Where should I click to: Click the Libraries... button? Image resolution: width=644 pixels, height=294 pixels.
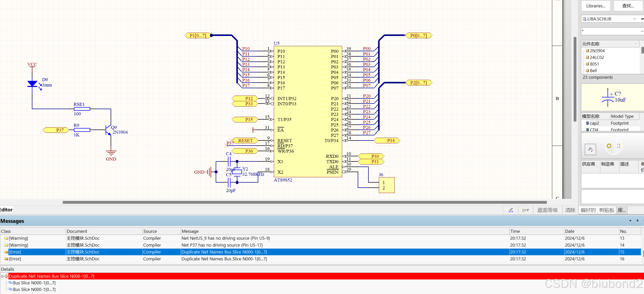(x=596, y=6)
